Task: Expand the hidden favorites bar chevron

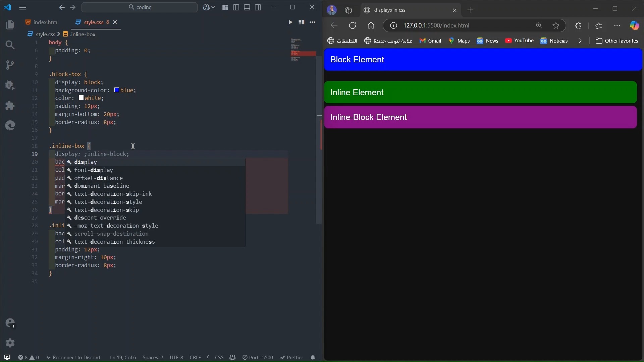Action: [x=580, y=41]
